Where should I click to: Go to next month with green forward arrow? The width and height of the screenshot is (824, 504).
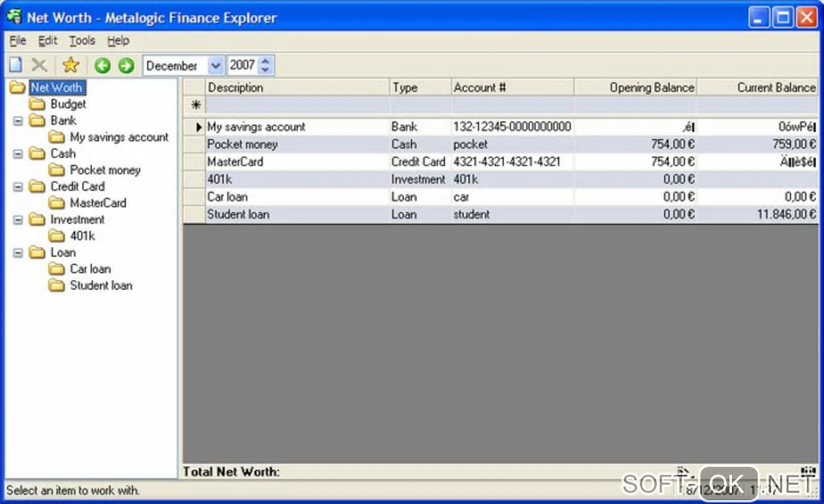click(126, 65)
